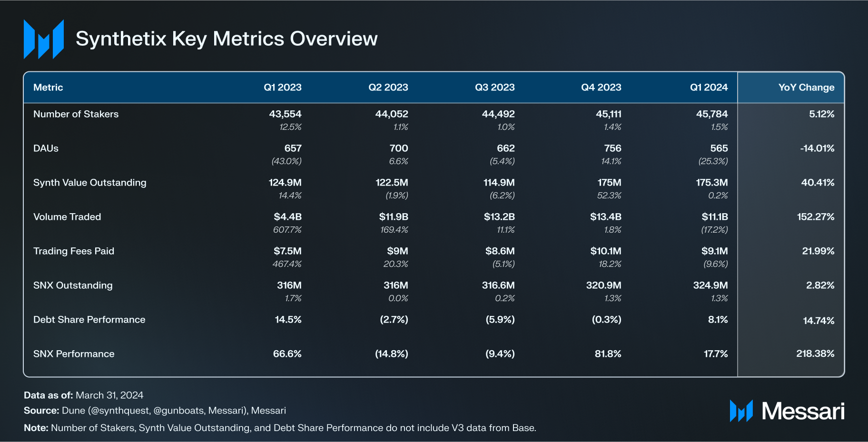Image resolution: width=868 pixels, height=442 pixels.
Task: Click the SNX performance YoY 218.38%
Action: pyautogui.click(x=816, y=354)
